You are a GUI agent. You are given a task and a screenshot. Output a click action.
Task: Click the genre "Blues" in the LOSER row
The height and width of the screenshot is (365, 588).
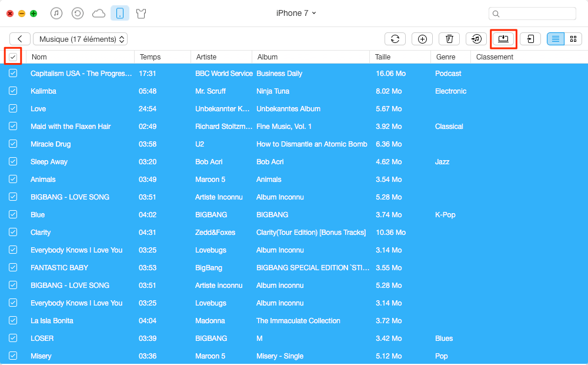point(444,339)
